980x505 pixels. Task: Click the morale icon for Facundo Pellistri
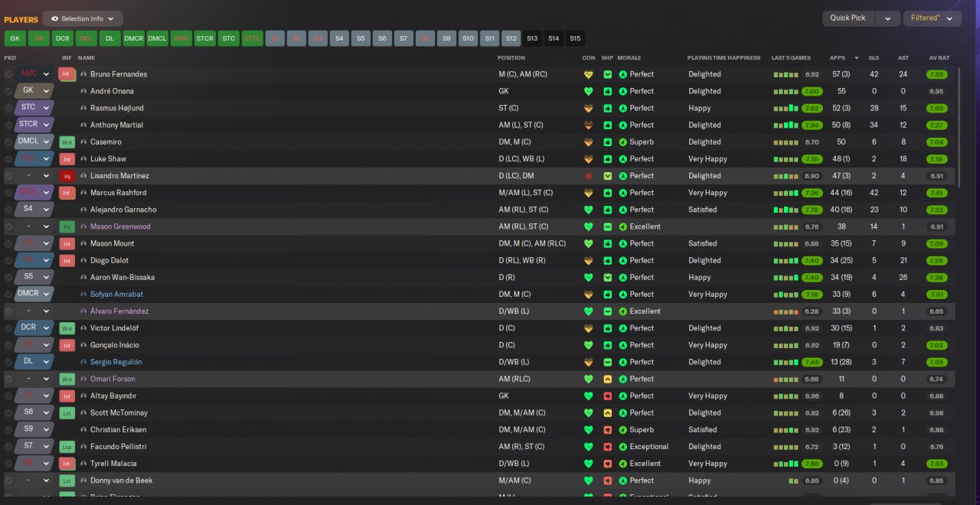pos(623,446)
